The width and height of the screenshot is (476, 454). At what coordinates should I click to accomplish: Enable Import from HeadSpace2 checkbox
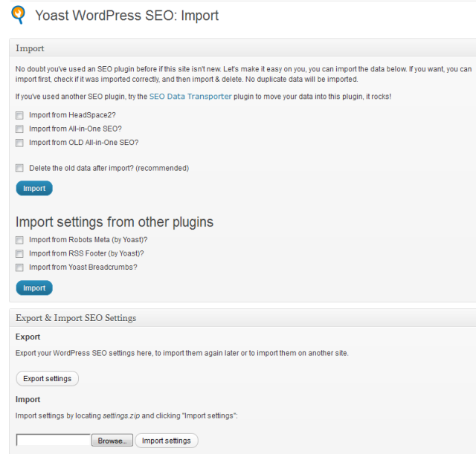point(19,115)
